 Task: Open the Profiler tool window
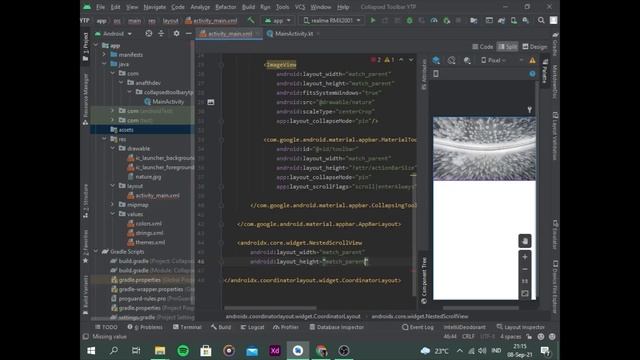[286, 327]
